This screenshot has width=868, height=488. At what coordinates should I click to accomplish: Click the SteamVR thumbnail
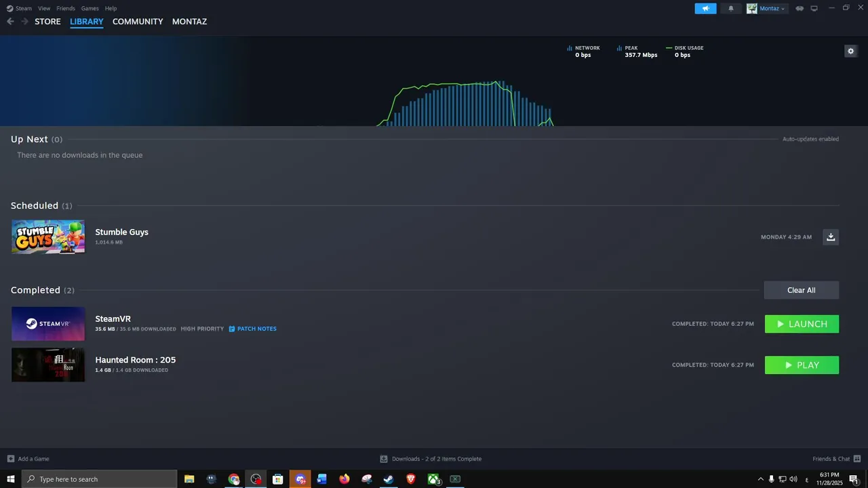tap(48, 323)
